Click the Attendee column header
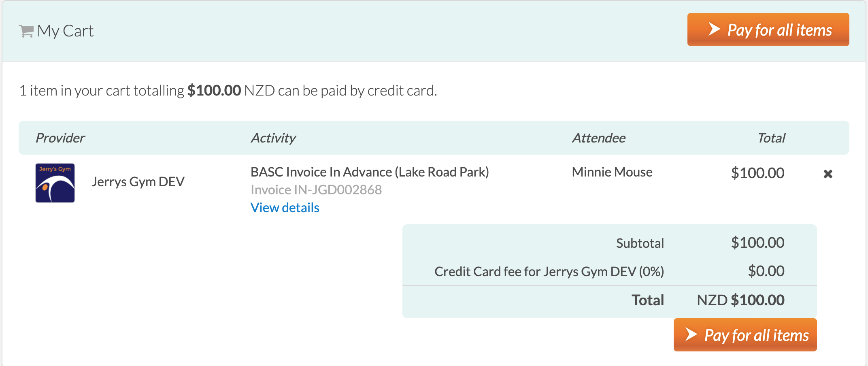The width and height of the screenshot is (868, 366). click(599, 138)
